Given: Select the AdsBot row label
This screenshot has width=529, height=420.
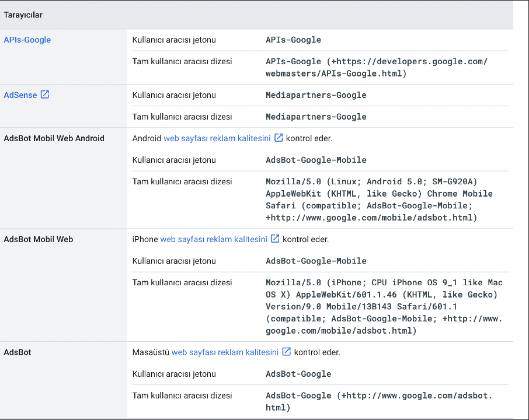Looking at the screenshot, I should 15,352.
